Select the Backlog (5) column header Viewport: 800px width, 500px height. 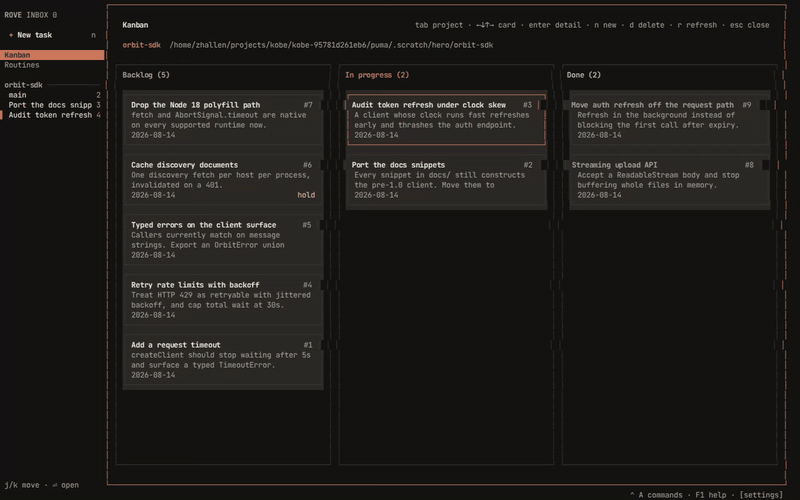146,75
